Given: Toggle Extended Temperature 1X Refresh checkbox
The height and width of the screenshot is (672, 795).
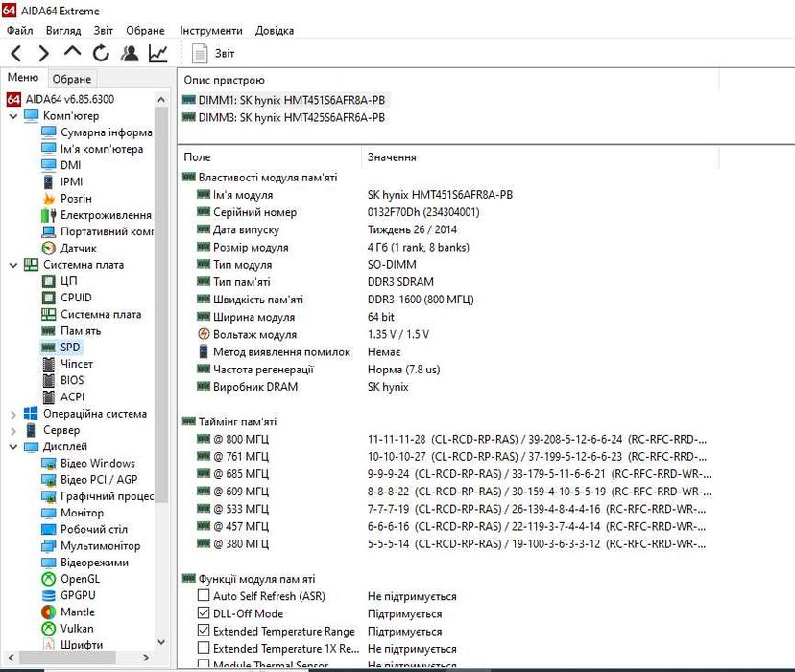Looking at the screenshot, I should (x=204, y=648).
